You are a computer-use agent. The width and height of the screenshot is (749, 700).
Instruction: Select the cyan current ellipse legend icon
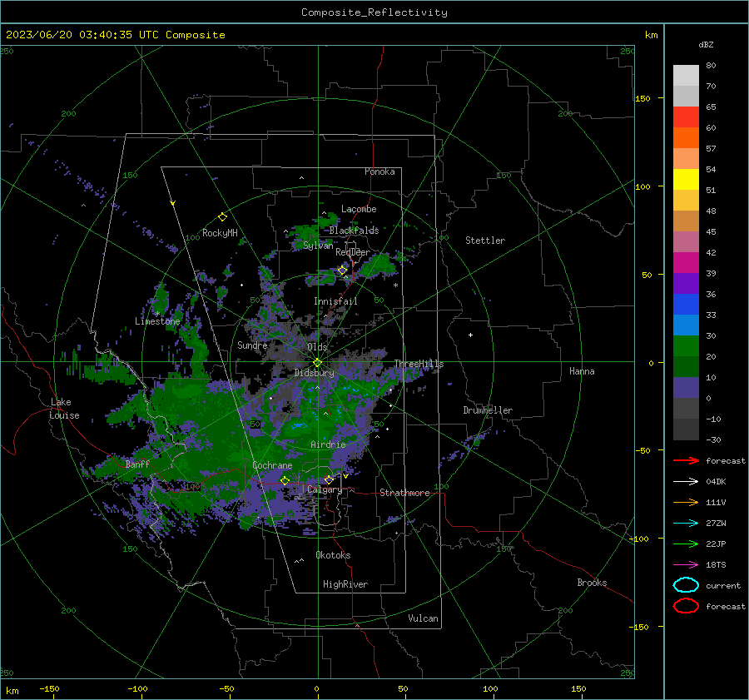686,585
